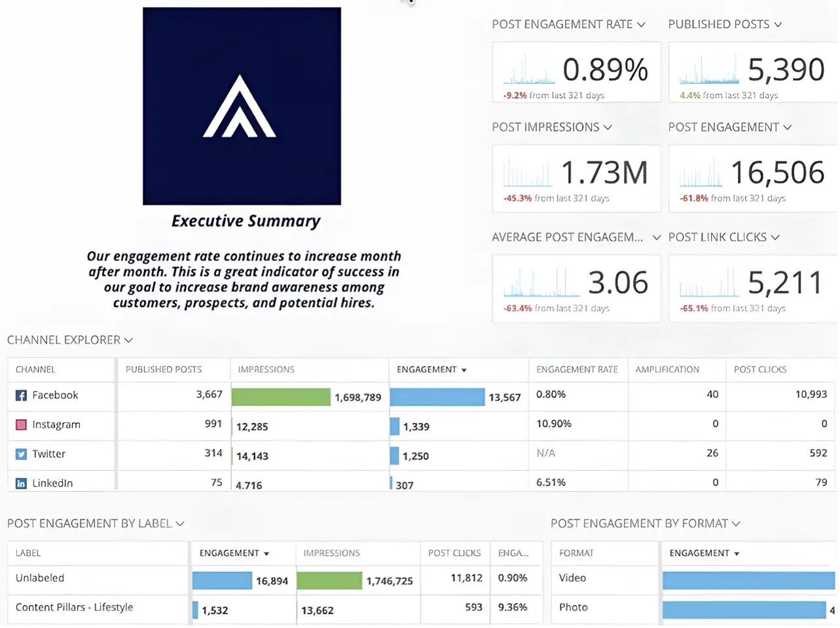Click Instagram engagement rate 10.90%

click(x=554, y=425)
